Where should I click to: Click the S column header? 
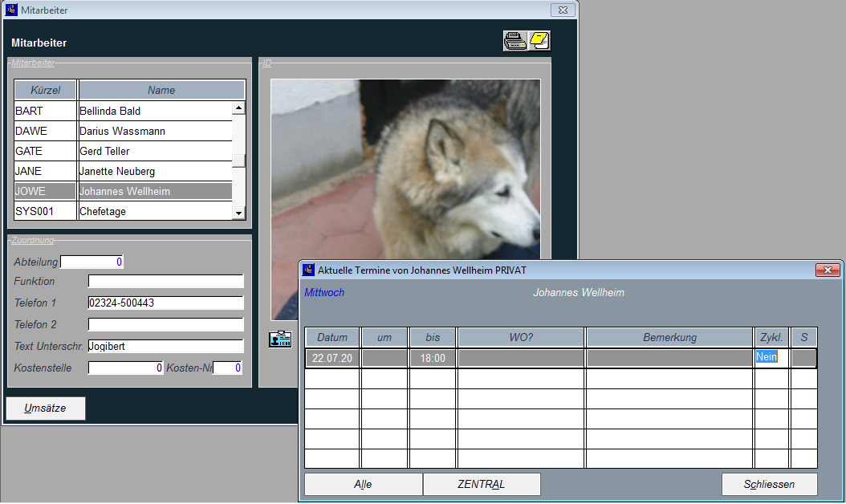804,337
